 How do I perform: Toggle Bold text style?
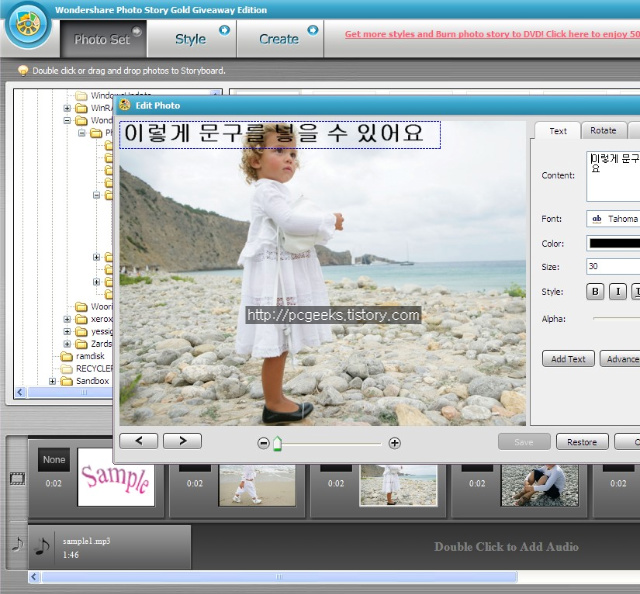click(595, 291)
